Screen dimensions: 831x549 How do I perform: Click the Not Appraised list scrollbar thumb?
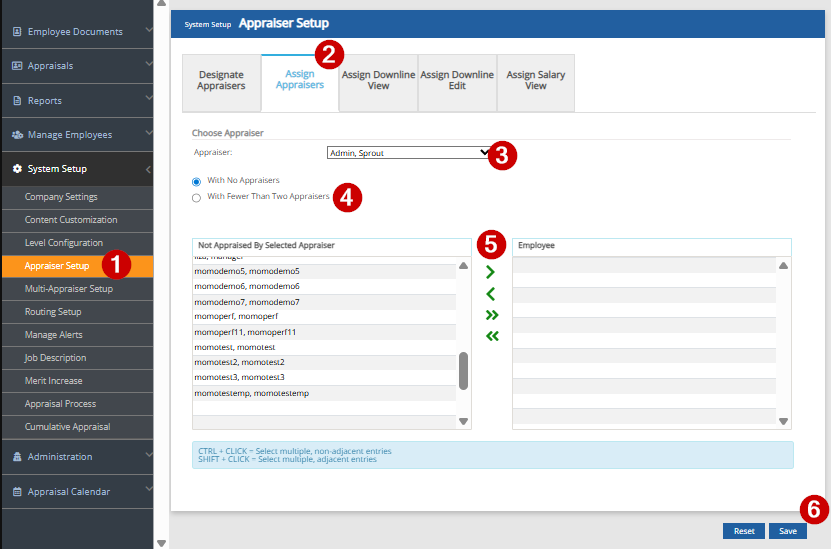[x=463, y=371]
